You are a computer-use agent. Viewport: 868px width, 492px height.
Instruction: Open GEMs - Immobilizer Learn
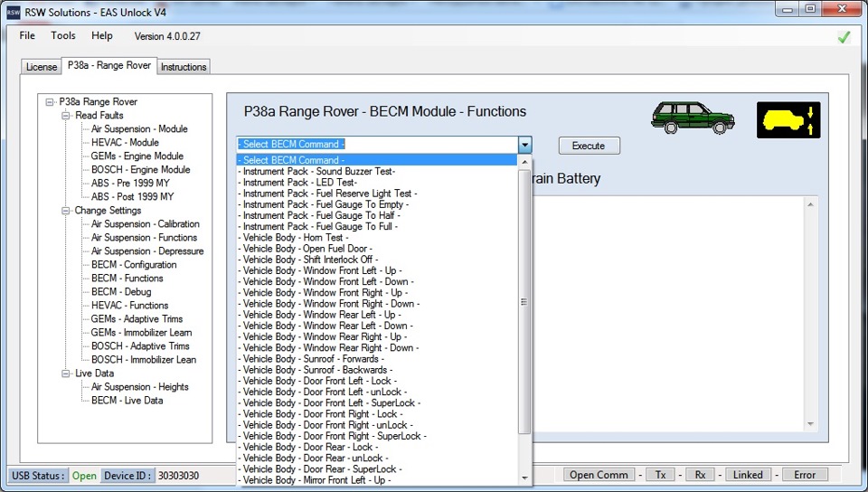142,333
